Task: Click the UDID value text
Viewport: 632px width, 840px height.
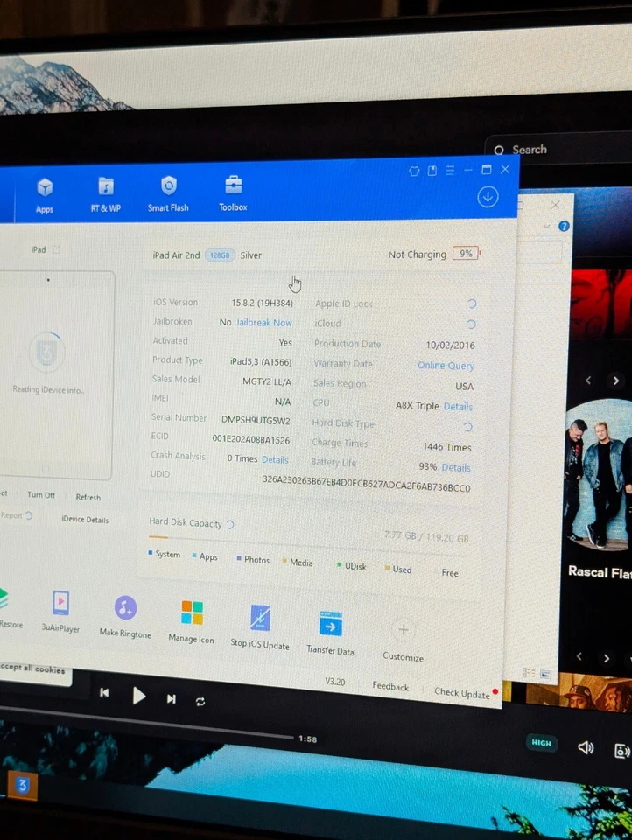Action: point(366,484)
